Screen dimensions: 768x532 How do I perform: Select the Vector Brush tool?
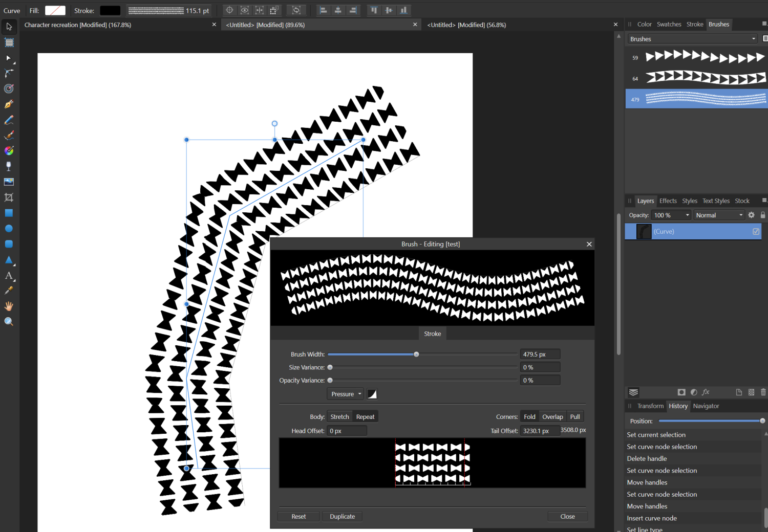(9, 135)
